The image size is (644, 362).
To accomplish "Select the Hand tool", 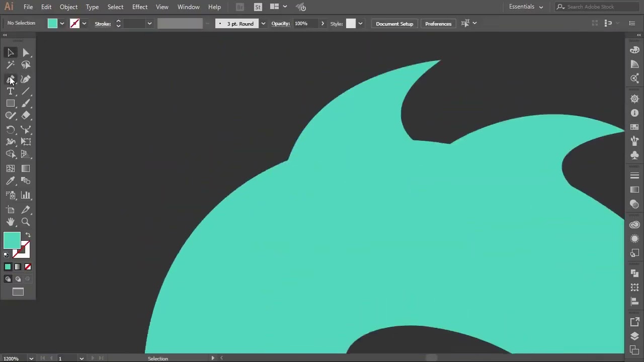I will point(11,222).
